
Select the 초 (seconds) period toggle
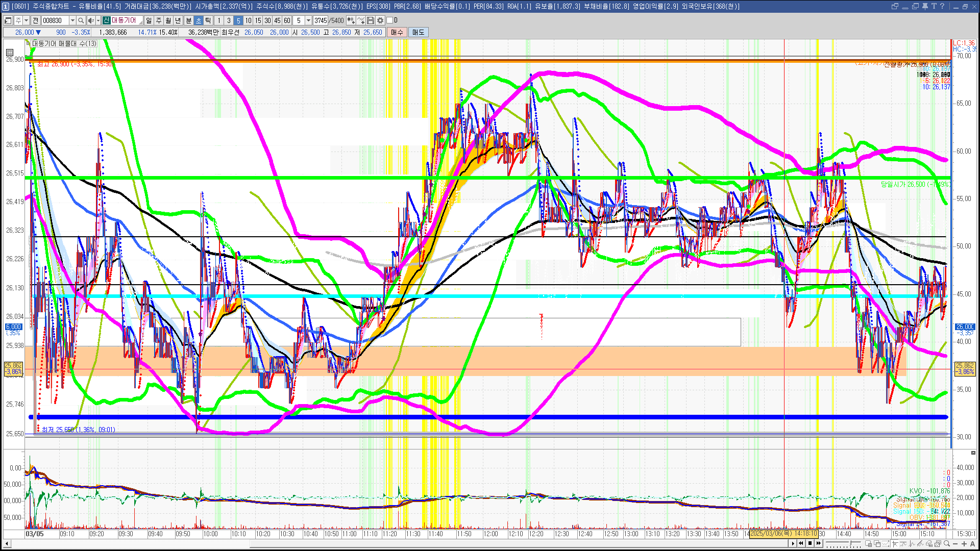[199, 20]
